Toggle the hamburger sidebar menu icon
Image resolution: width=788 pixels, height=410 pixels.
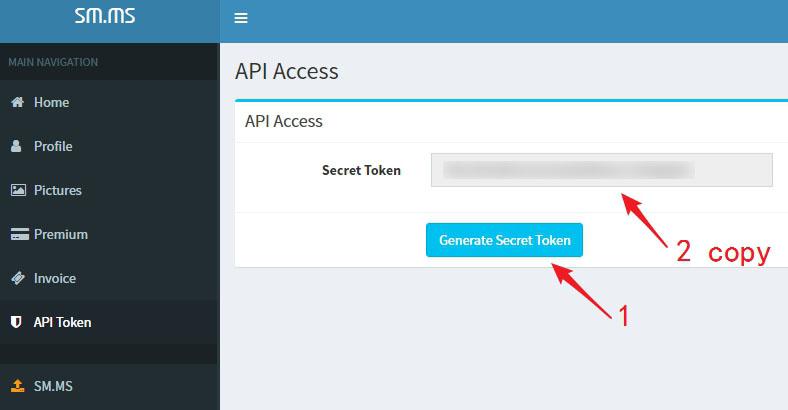click(x=241, y=18)
